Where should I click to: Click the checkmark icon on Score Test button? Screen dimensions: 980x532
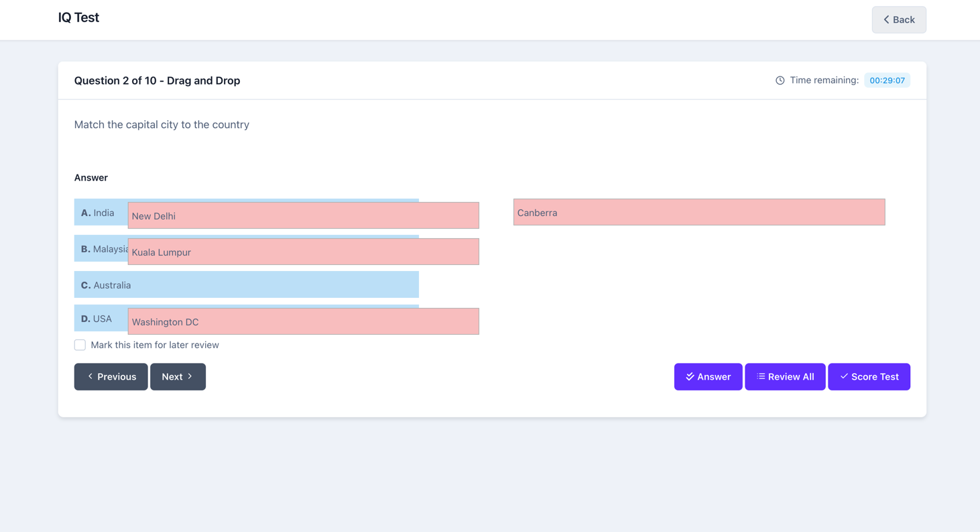tap(845, 376)
